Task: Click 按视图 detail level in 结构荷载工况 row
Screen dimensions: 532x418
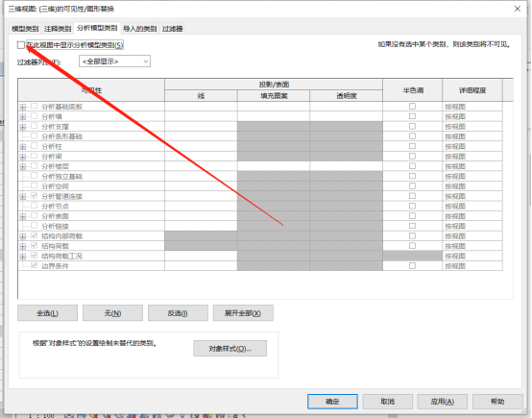Action: point(472,256)
